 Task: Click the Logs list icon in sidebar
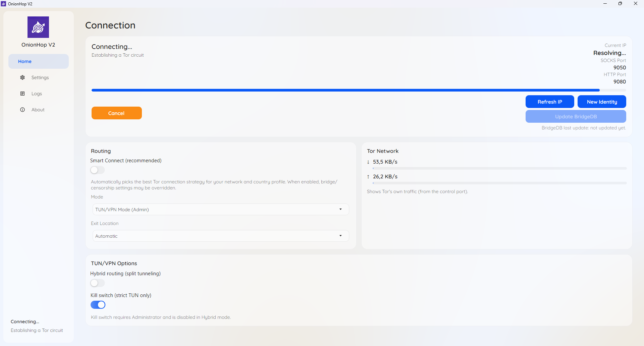pos(22,94)
